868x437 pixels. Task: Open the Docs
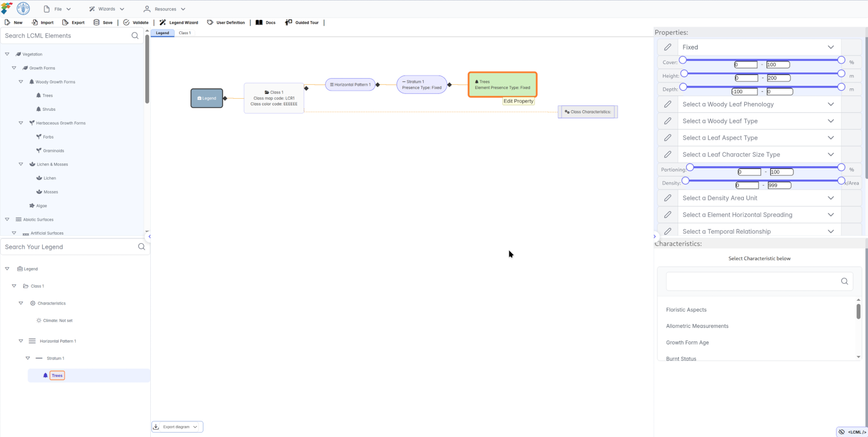266,22
